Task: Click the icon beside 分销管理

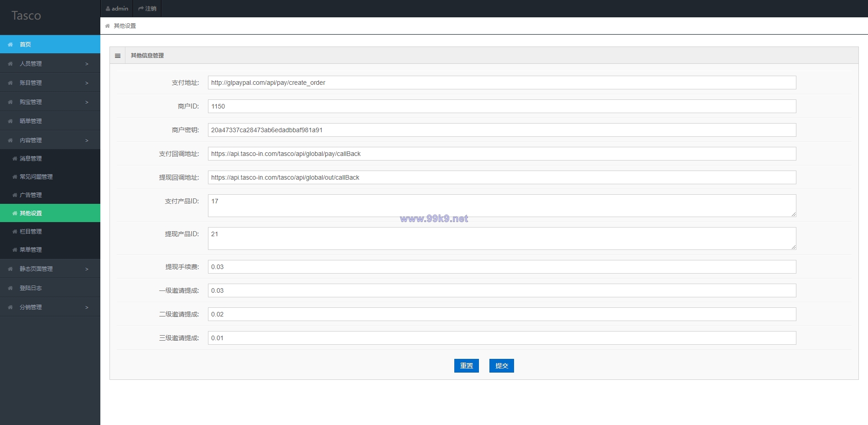Action: (x=10, y=307)
